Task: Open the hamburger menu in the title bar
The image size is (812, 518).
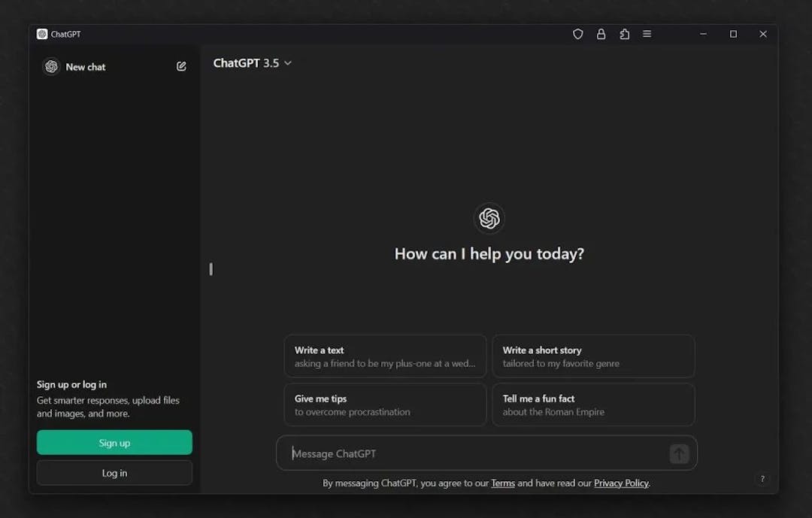Action: click(x=647, y=34)
